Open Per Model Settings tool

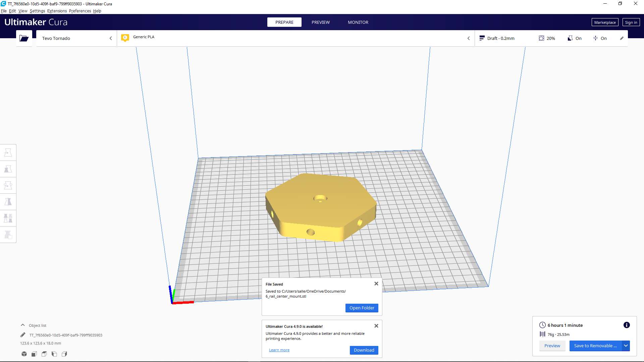pos(8,218)
